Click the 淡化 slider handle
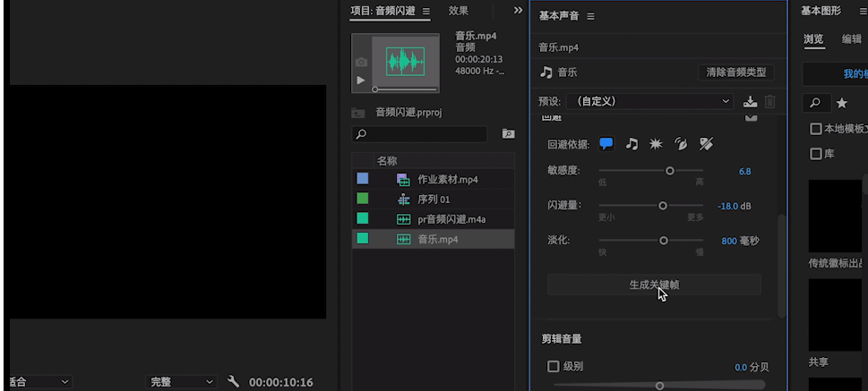Screen dimensions: 868x391 [663, 241]
